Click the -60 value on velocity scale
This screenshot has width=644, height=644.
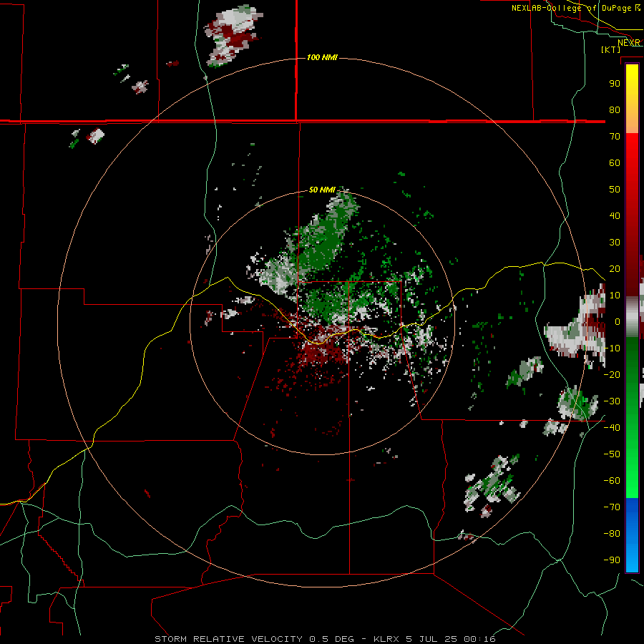(612, 481)
